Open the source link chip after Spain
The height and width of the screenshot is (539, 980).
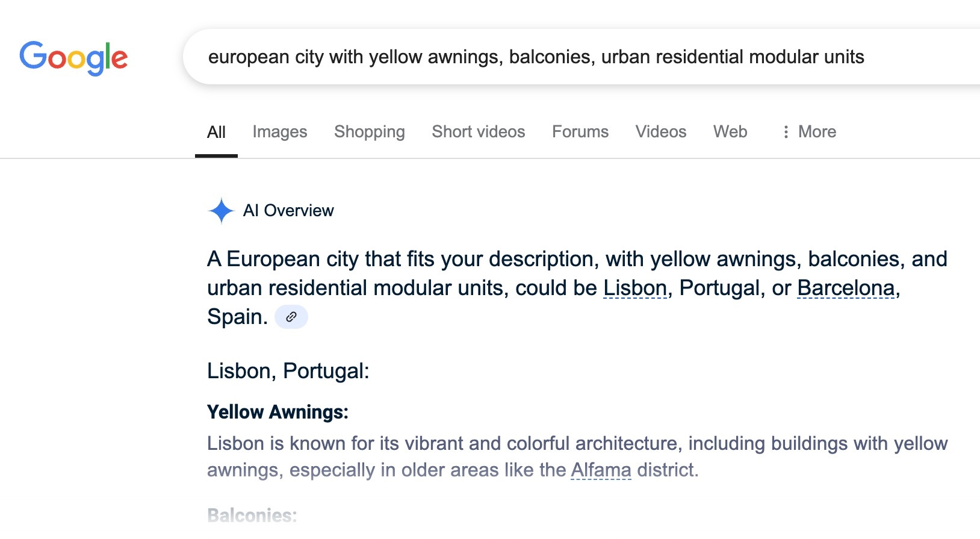tap(291, 317)
